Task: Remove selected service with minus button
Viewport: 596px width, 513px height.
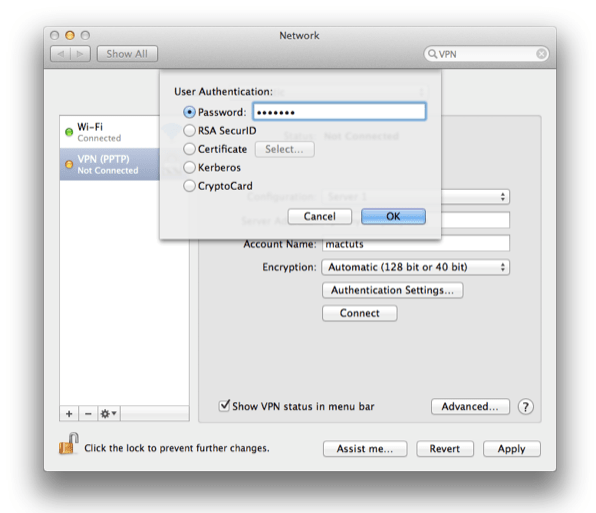Action: click(88, 414)
